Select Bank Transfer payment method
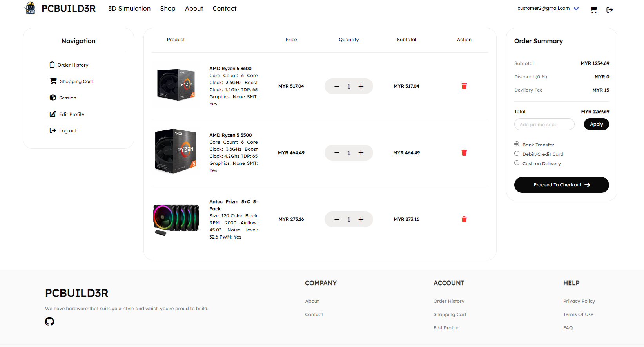Image resolution: width=644 pixels, height=347 pixels. [x=517, y=144]
